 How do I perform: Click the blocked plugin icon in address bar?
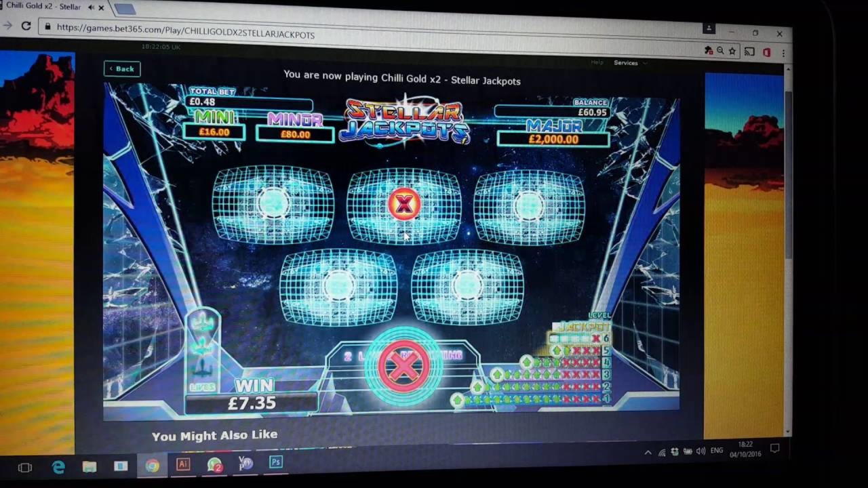pyautogui.click(x=709, y=50)
